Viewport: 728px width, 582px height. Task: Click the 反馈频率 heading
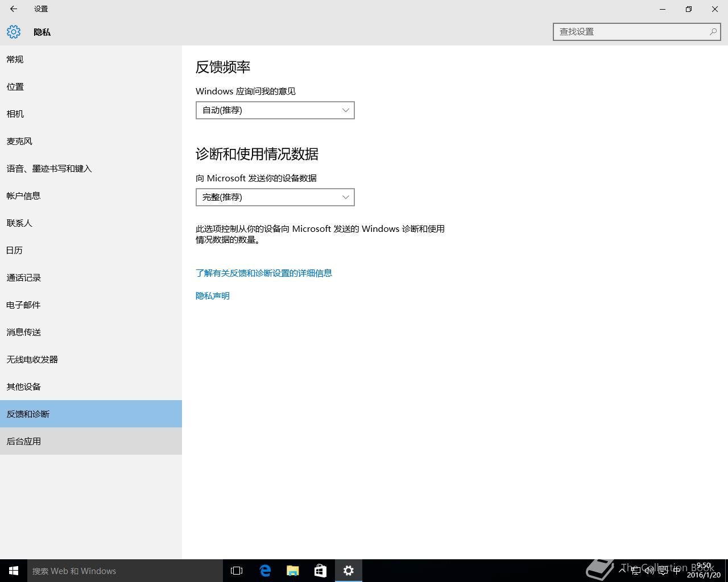(223, 67)
